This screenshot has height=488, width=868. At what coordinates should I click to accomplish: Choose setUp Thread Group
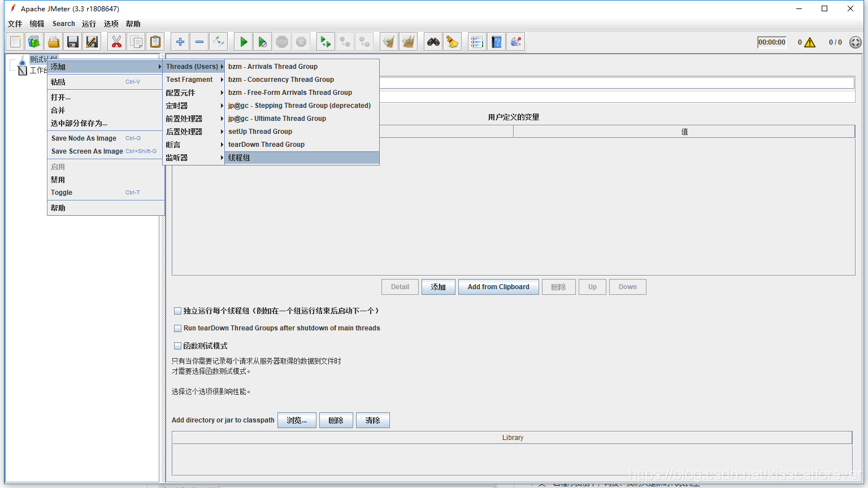coord(302,132)
